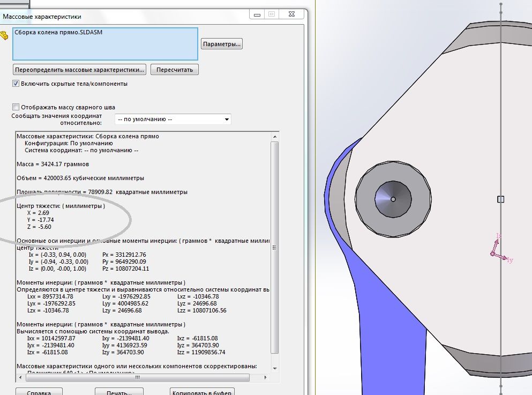Click the Печать... button
532x395 pixels.
[119, 392]
